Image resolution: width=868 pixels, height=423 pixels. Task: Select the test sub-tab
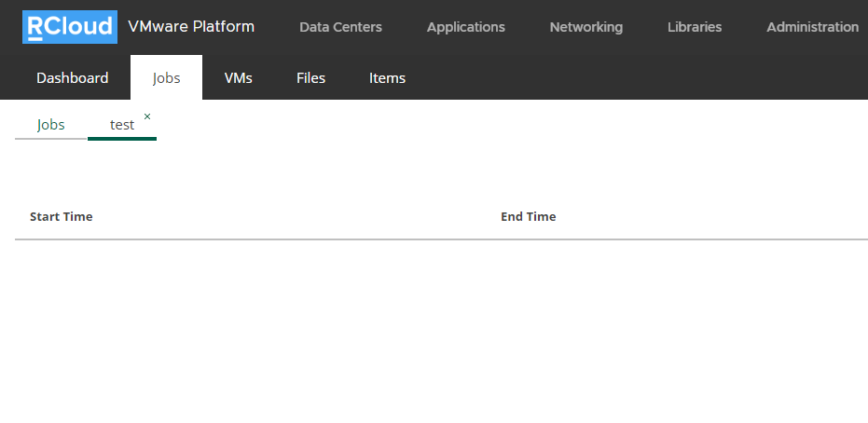click(122, 125)
